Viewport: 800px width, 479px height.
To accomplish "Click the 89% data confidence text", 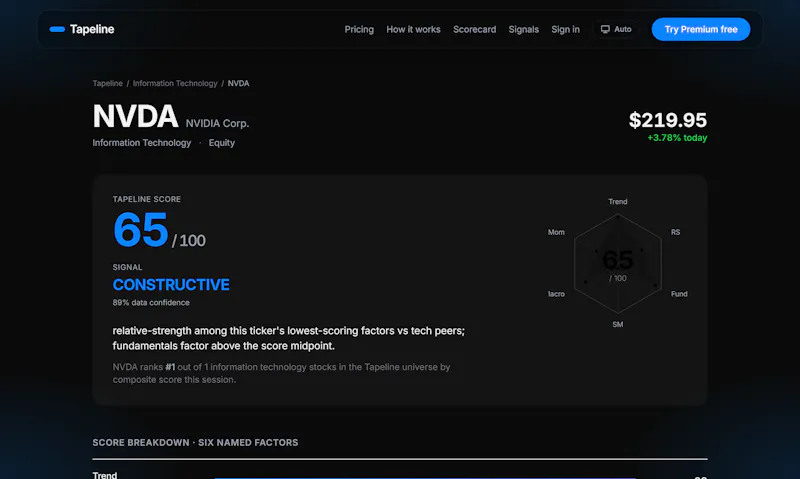I will pyautogui.click(x=151, y=302).
